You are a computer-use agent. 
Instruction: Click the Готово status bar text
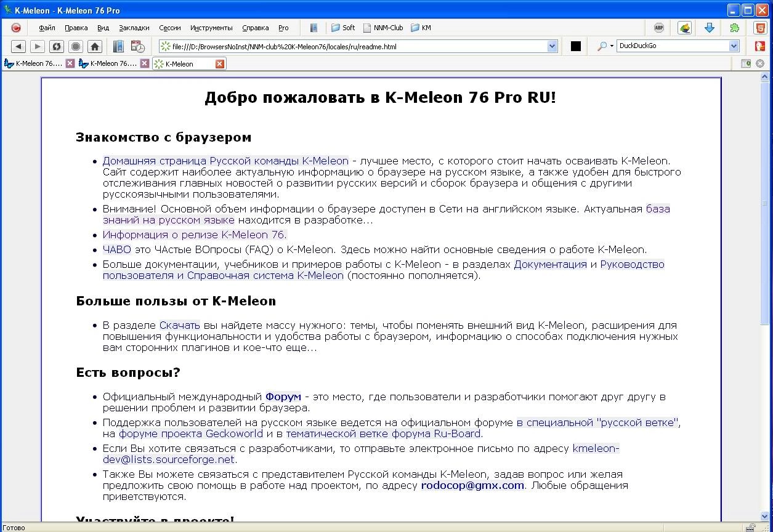(x=14, y=528)
